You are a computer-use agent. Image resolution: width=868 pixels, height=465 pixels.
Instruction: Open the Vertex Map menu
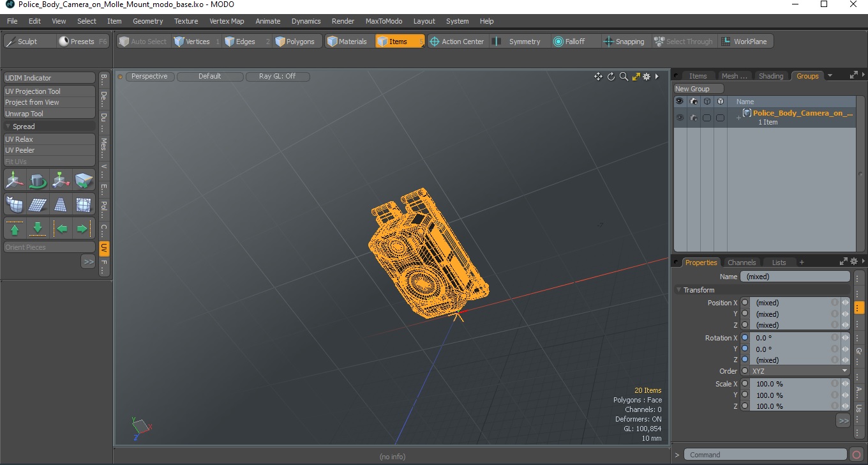click(227, 21)
